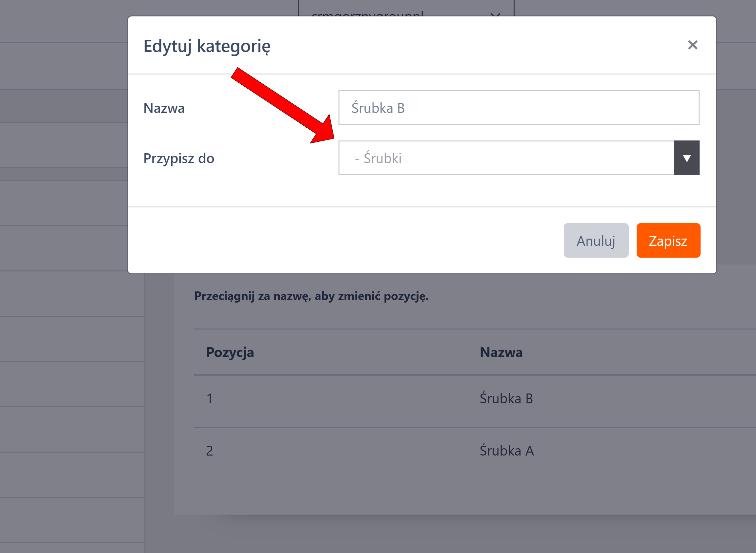Click the dark dropdown arrow button
The height and width of the screenshot is (553, 756).
[x=686, y=158]
